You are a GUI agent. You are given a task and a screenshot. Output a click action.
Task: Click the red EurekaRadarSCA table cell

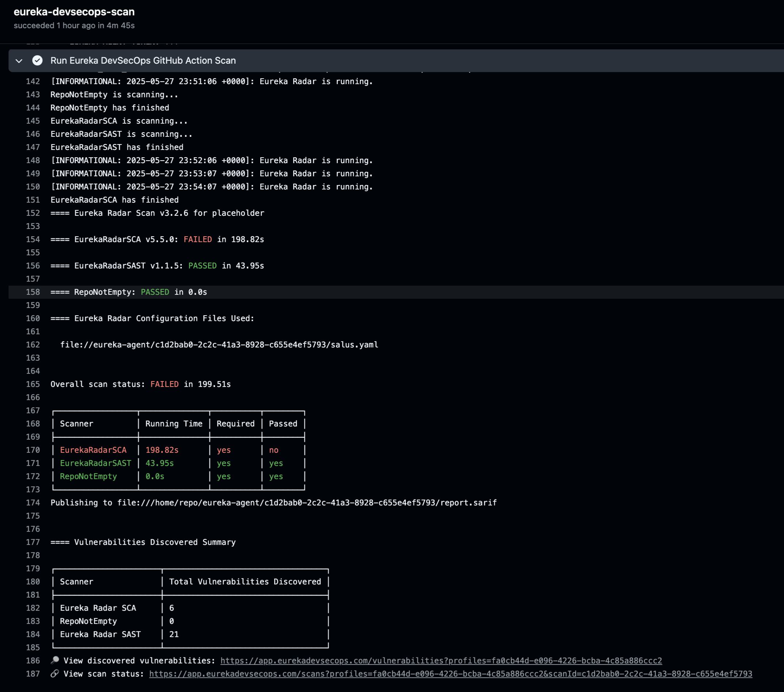coord(93,450)
